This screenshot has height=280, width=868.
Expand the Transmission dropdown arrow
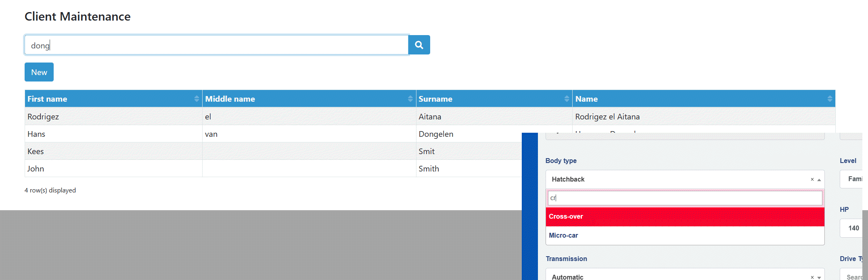click(x=819, y=278)
